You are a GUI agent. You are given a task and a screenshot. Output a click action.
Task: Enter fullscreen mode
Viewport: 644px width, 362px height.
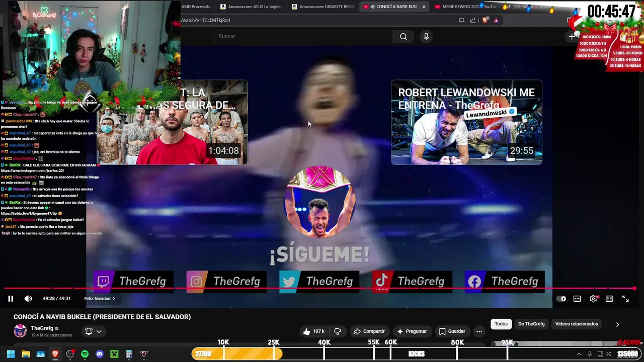pyautogui.click(x=625, y=299)
